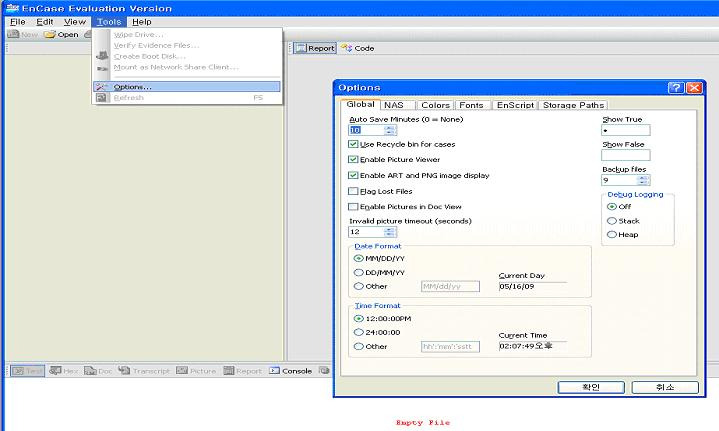This screenshot has width=719, height=431.
Task: Switch to the Colors tab
Action: point(435,105)
